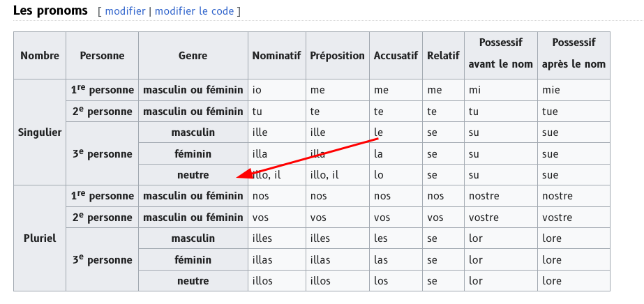This screenshot has width=644, height=304.
Task: Click the "Préposition" column header
Action: (338, 55)
